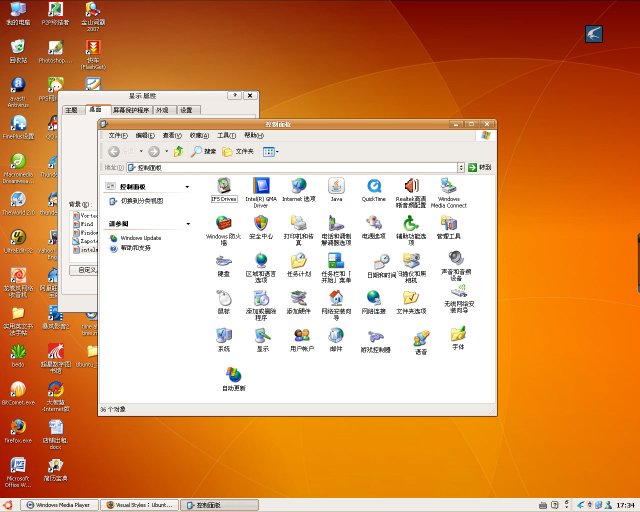This screenshot has width=640, height=512.
Task: Open the 工具(T) menu
Action: tap(226, 135)
